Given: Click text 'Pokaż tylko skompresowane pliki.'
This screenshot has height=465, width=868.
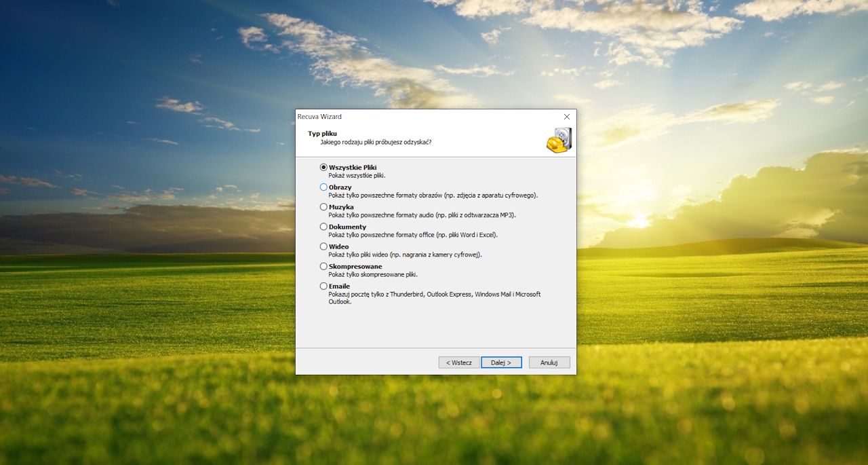Looking at the screenshot, I should tap(374, 275).
